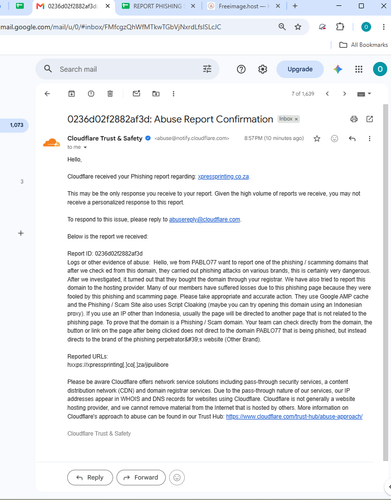Open the Move to folder icon
Viewport: 391px width, 500px height.
156,94
